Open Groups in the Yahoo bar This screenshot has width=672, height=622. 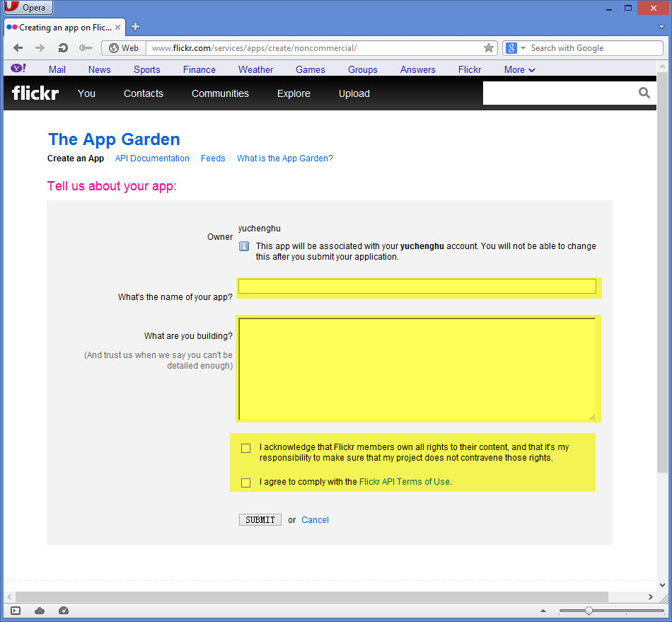(x=363, y=69)
